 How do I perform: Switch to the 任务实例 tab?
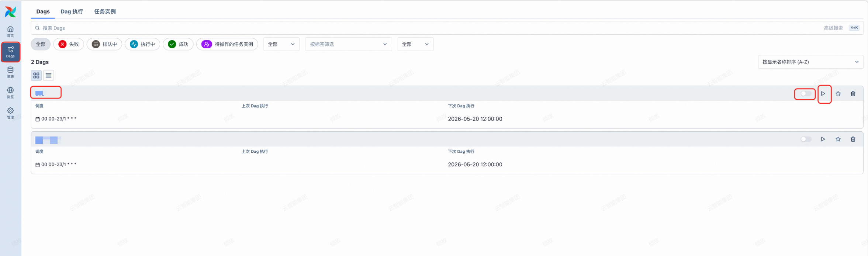tap(105, 11)
